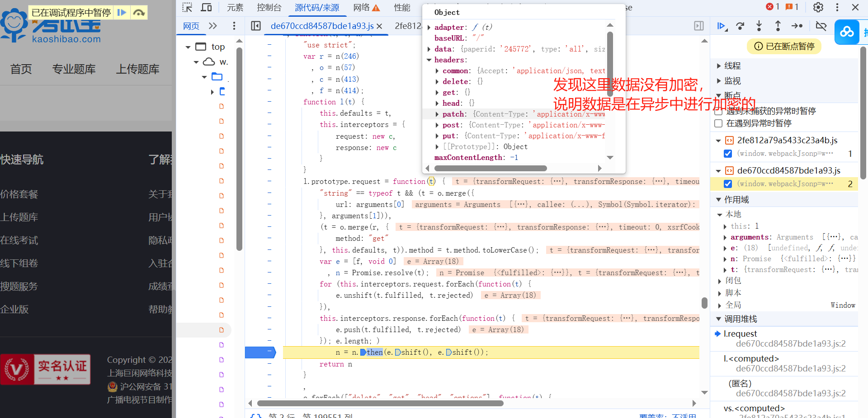The height and width of the screenshot is (418, 868).
Task: Step out of current function
Action: [x=778, y=26]
